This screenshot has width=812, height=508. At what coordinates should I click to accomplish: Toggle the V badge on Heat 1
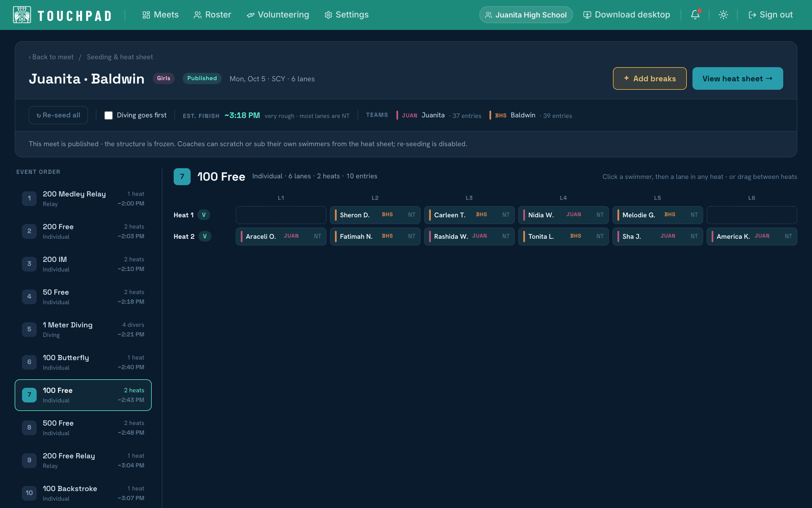point(204,215)
